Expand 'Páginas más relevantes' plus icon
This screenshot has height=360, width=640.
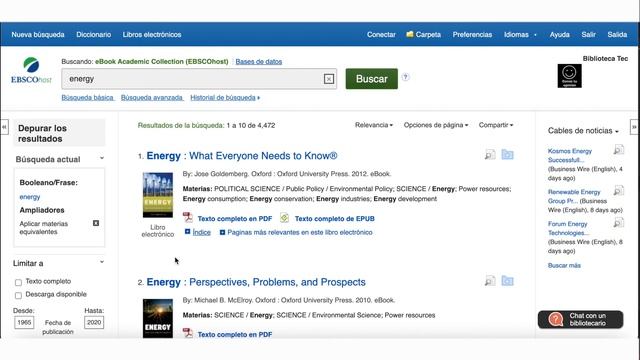(x=222, y=233)
